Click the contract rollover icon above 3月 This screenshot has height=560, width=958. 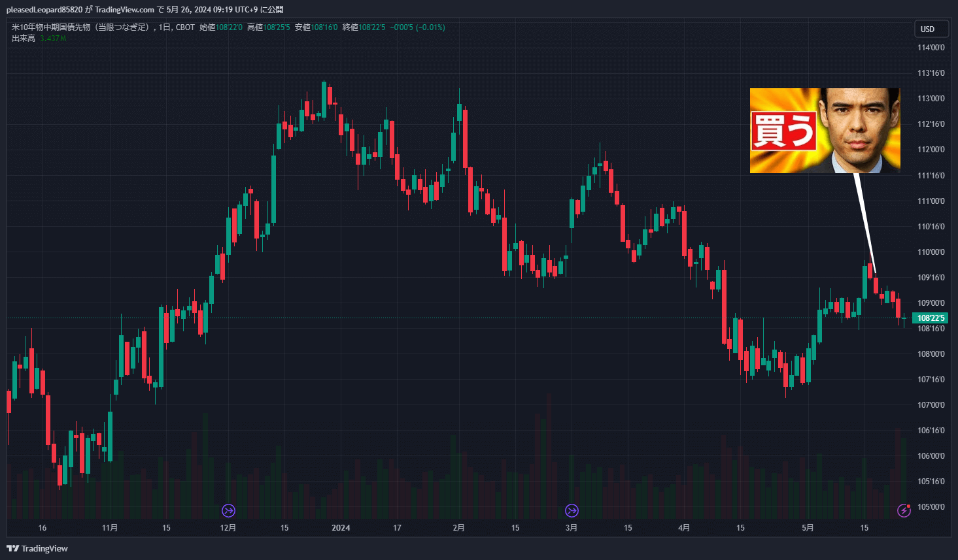click(x=572, y=510)
